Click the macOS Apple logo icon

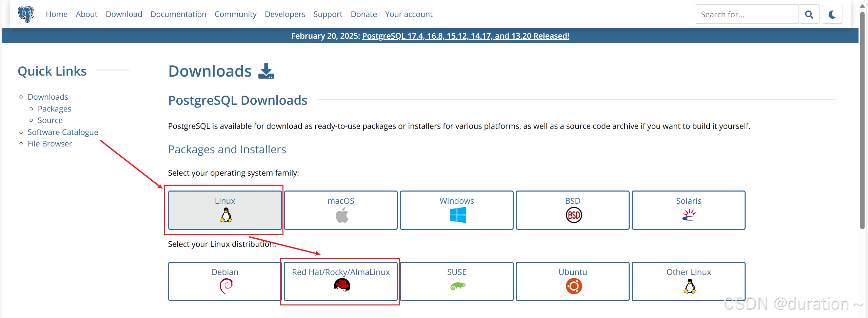tap(342, 215)
